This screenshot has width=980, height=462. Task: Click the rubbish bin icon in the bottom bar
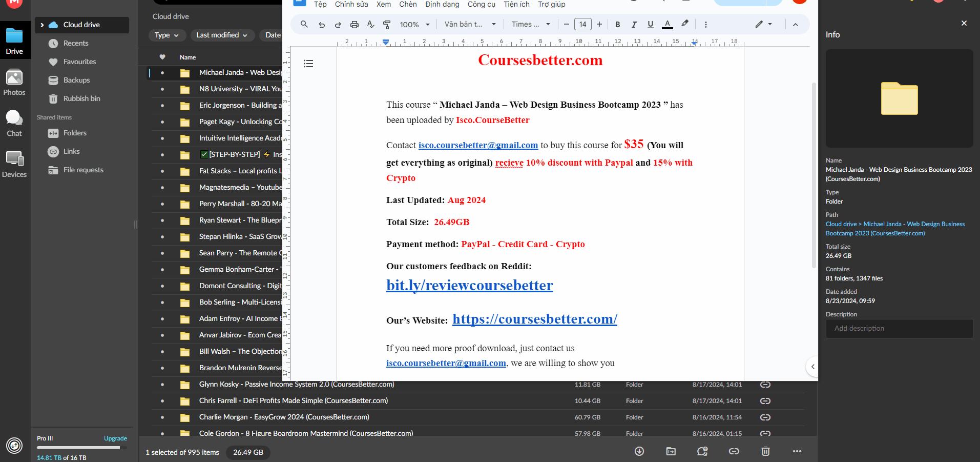[765, 451]
